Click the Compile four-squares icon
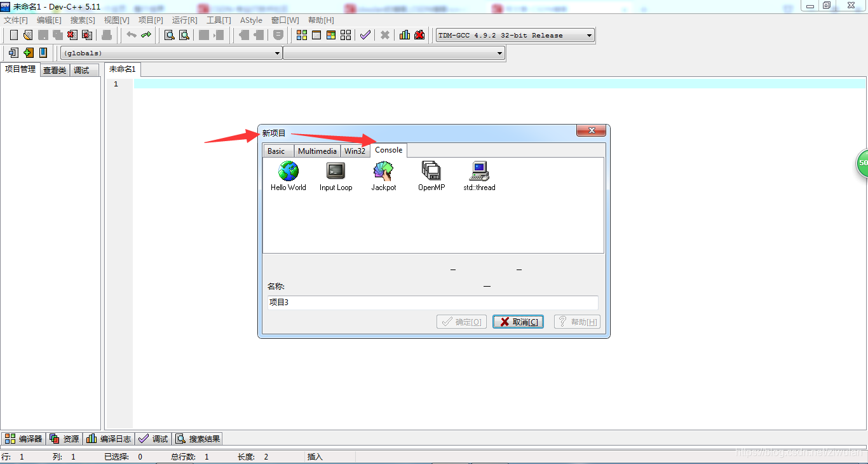Screen dimensions: 868x464 (x=302, y=35)
